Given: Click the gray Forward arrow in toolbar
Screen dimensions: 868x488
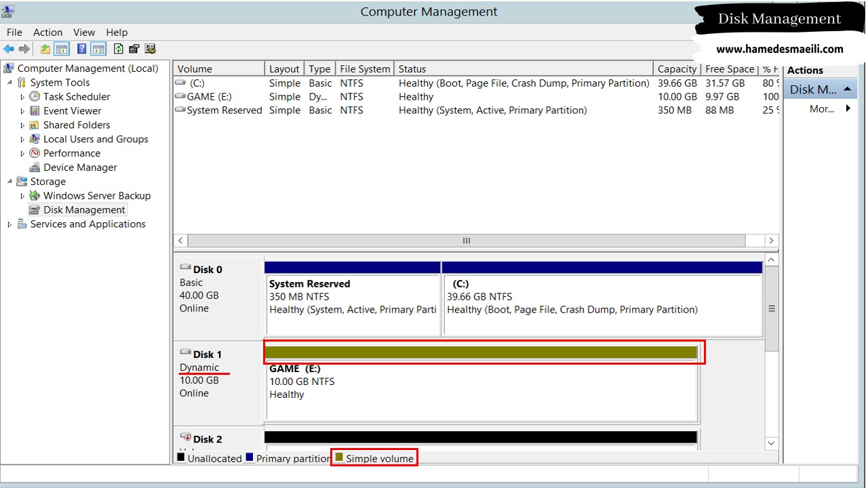Looking at the screenshot, I should coord(24,49).
